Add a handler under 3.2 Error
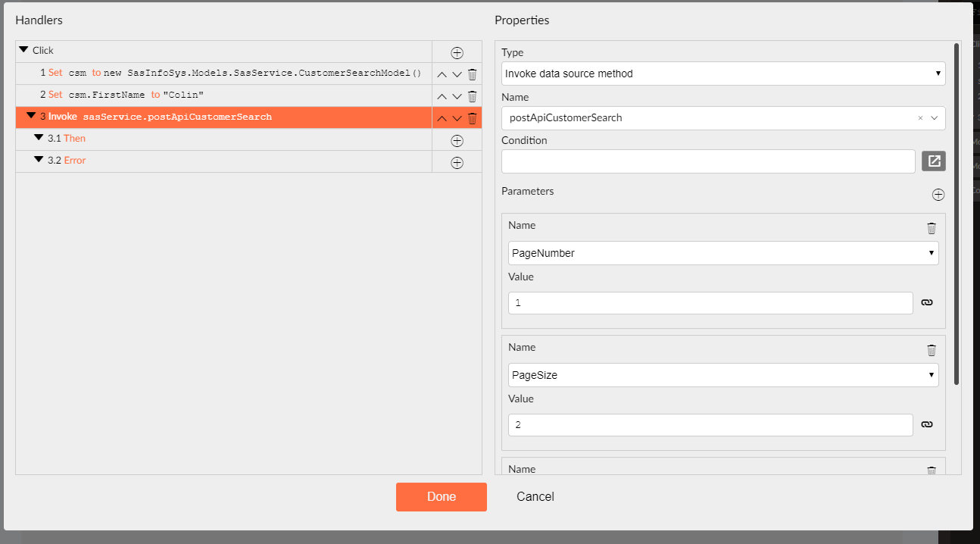The height and width of the screenshot is (544, 980). click(x=457, y=162)
